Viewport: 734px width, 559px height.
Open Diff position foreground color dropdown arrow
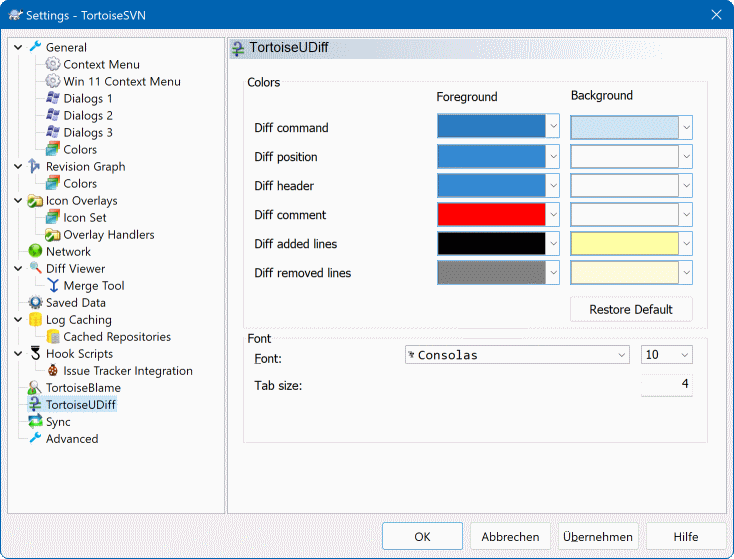[x=553, y=156]
